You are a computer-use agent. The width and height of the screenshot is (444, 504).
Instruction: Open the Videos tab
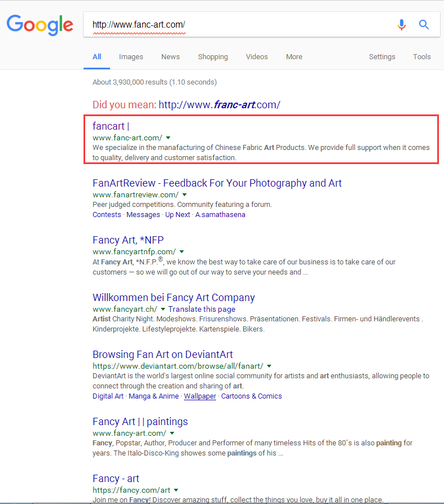257,56
